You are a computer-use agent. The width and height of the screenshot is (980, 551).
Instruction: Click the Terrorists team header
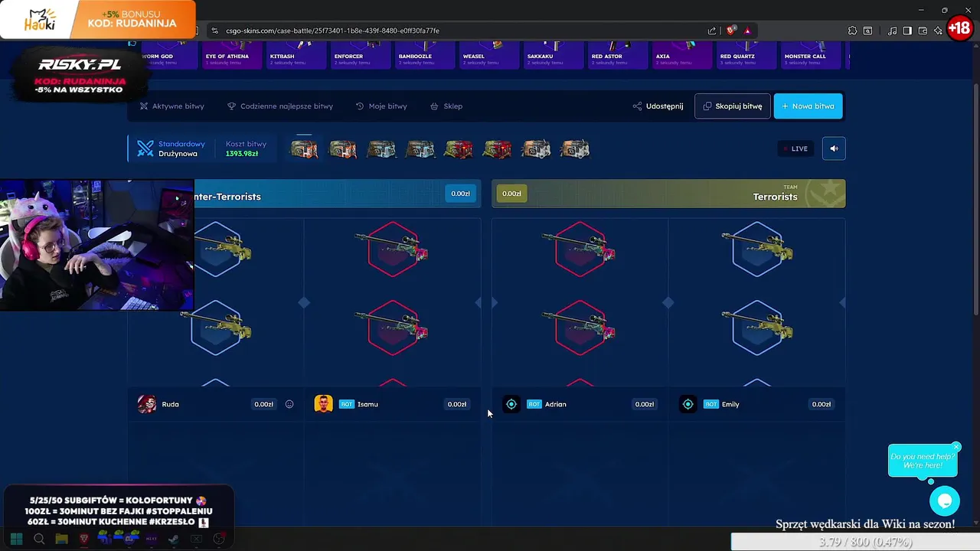668,194
